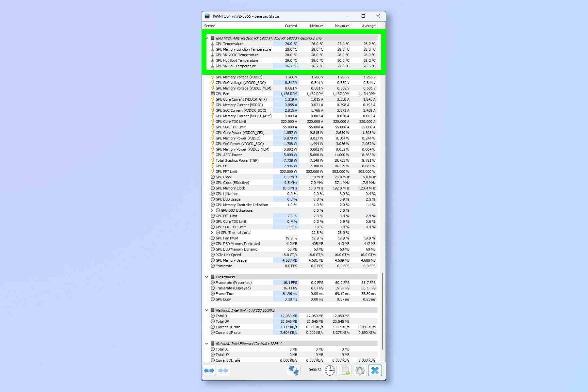Collapse the Intel Ethernet Controller I225-V group

coord(206,344)
